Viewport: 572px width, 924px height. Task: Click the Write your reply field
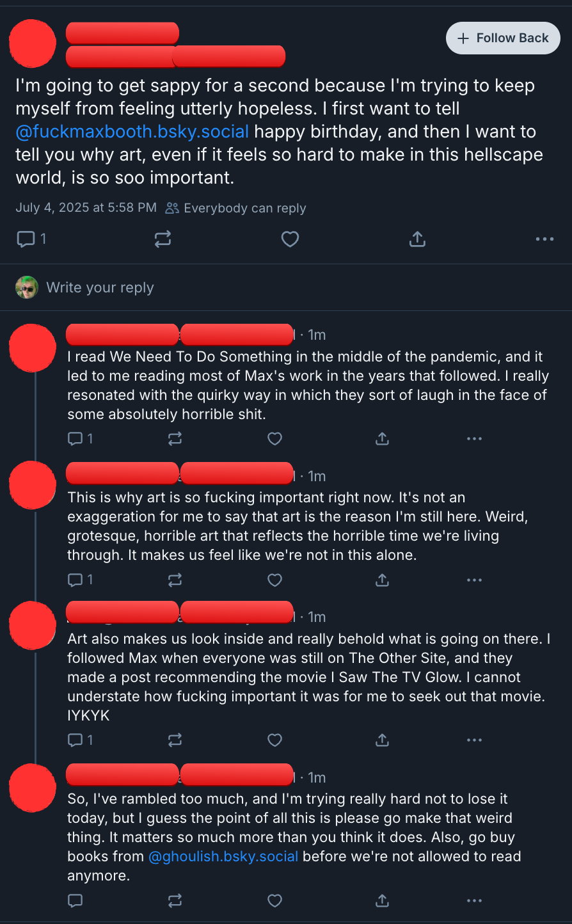click(256, 288)
